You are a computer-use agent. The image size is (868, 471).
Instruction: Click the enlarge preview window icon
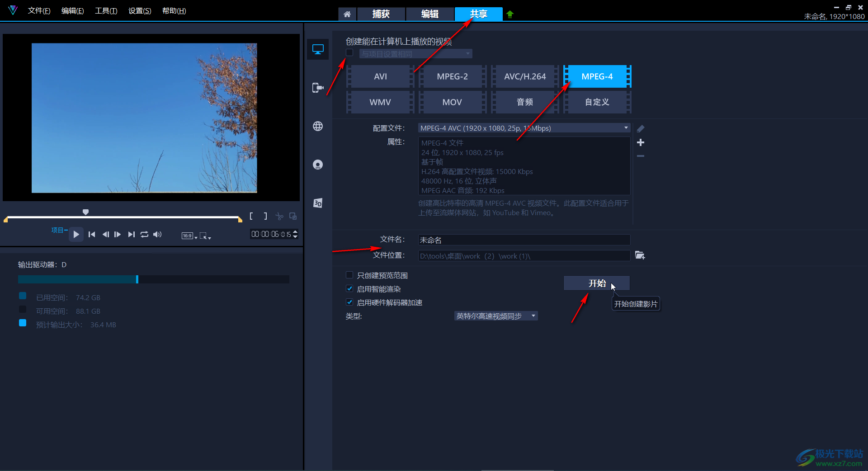(293, 216)
